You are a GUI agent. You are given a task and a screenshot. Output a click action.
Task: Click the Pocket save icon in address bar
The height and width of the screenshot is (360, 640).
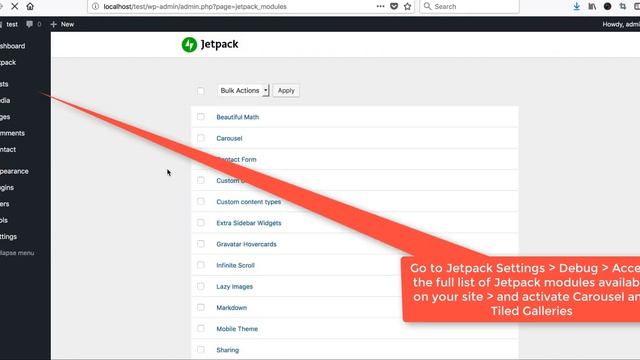click(394, 6)
